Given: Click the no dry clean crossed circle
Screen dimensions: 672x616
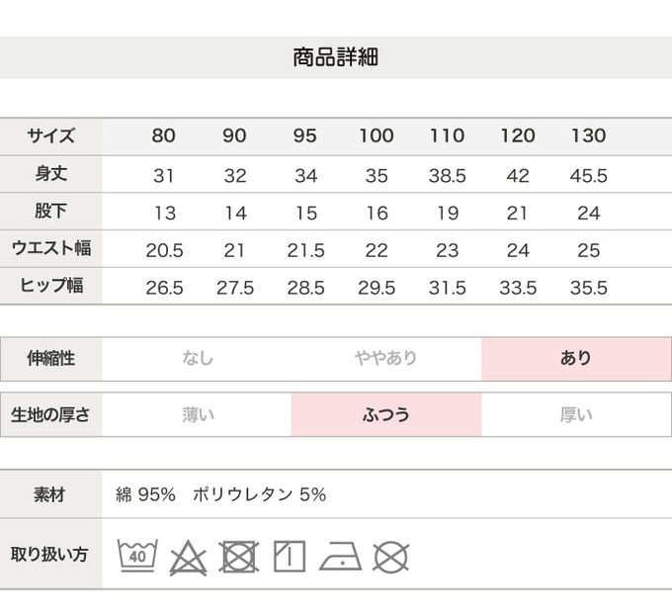Looking at the screenshot, I should (391, 556).
